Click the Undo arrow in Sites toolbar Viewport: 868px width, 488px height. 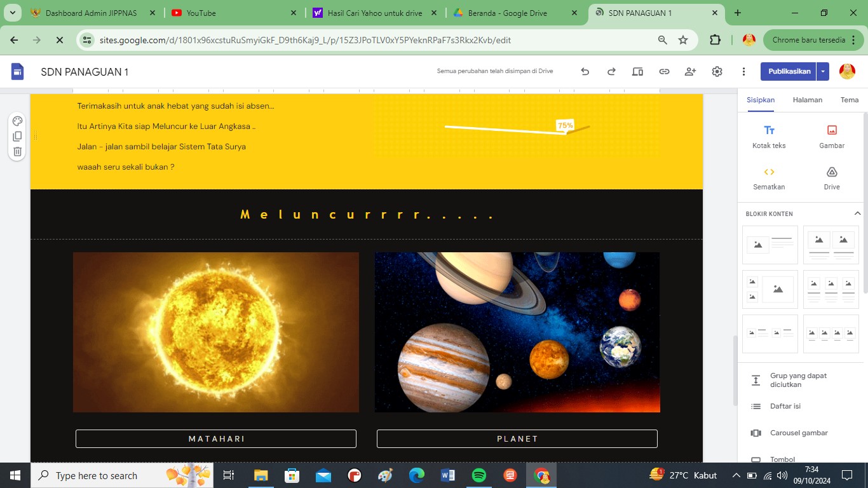[x=585, y=72]
